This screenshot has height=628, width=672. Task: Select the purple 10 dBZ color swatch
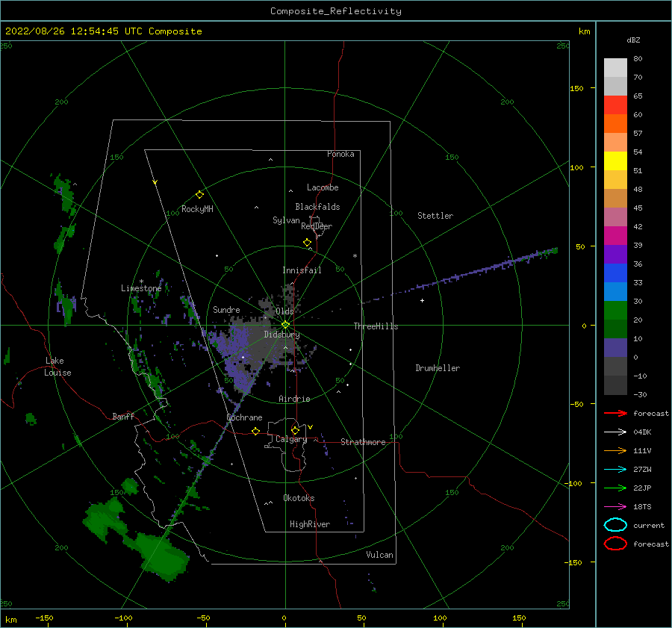point(616,347)
